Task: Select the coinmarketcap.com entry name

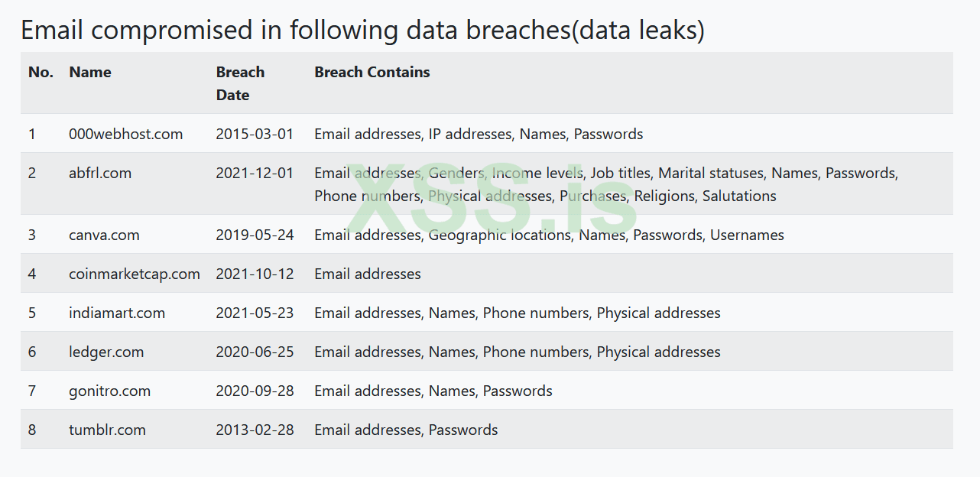Action: [x=135, y=274]
